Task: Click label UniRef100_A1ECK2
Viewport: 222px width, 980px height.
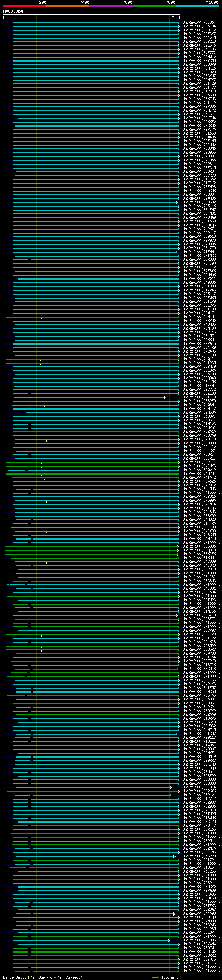Action: 199,183
